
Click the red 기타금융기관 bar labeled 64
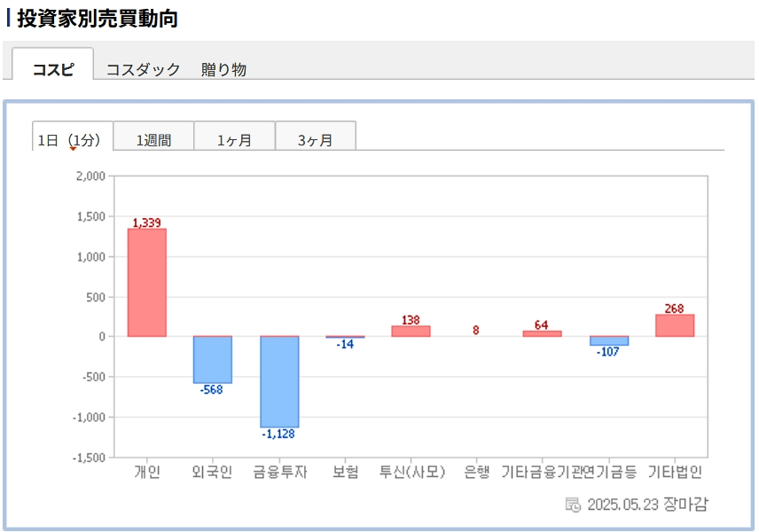(x=542, y=333)
